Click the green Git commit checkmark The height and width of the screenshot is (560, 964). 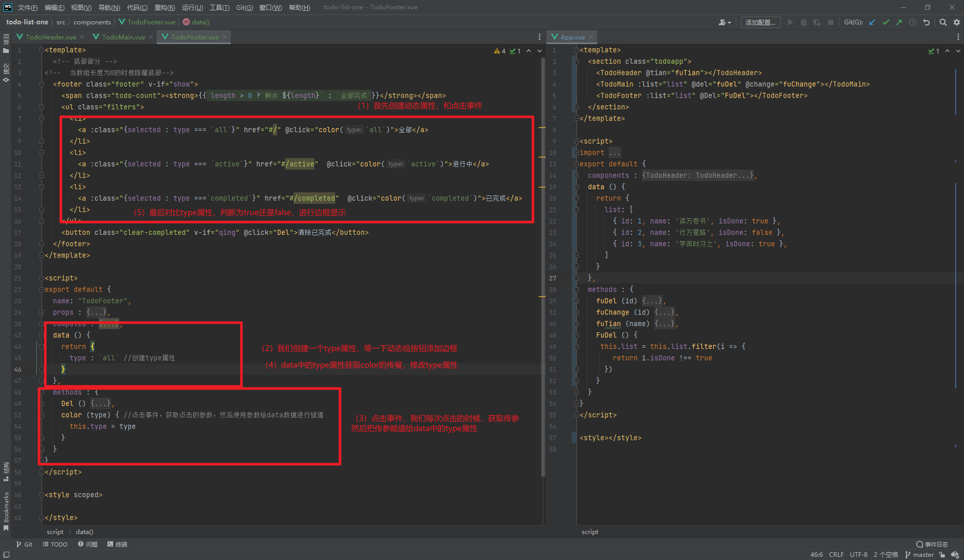pos(886,22)
